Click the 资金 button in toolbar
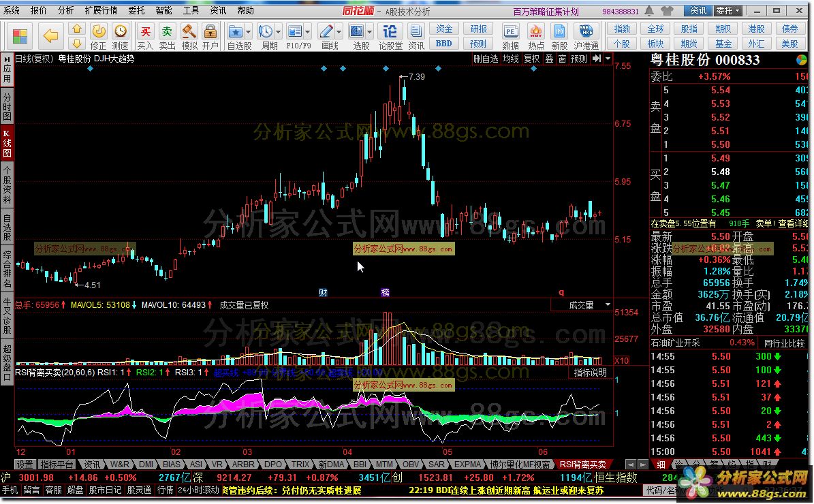 [444, 29]
